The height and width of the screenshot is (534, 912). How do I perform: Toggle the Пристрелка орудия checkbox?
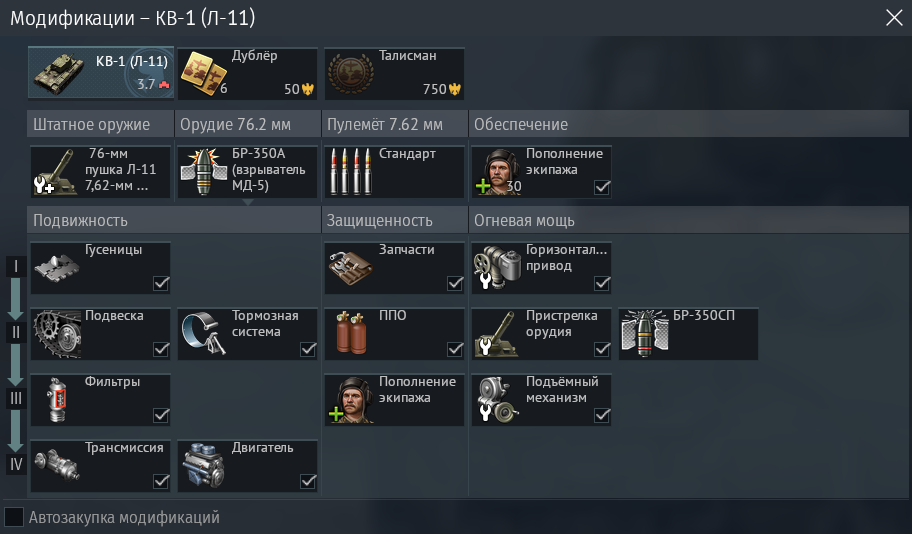pos(602,349)
